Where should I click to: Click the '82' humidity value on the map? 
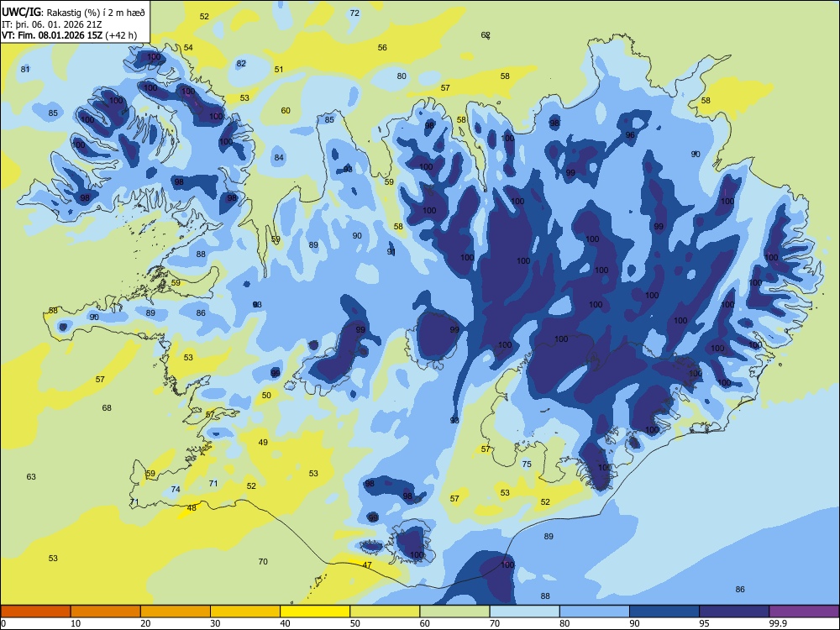(241, 63)
